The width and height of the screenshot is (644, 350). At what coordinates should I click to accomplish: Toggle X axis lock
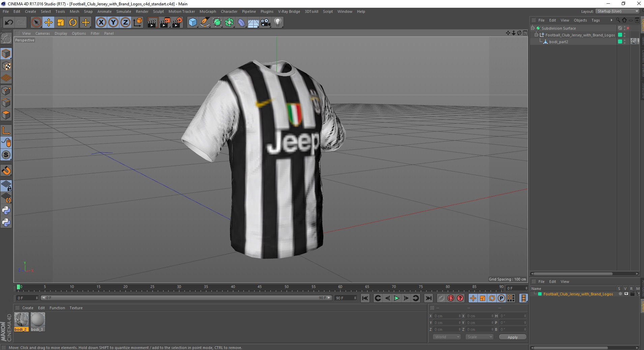pyautogui.click(x=101, y=23)
